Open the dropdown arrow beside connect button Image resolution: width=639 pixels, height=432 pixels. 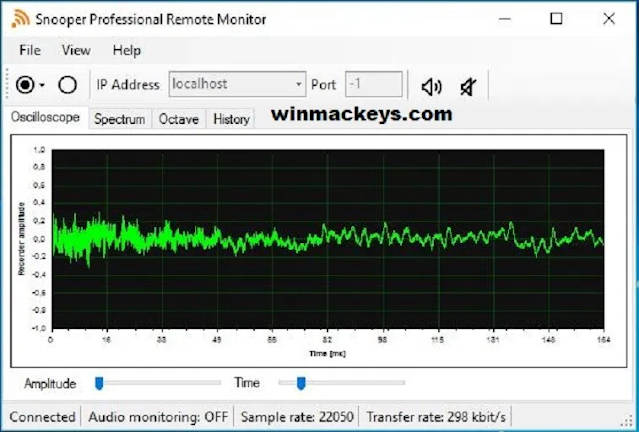coord(42,86)
